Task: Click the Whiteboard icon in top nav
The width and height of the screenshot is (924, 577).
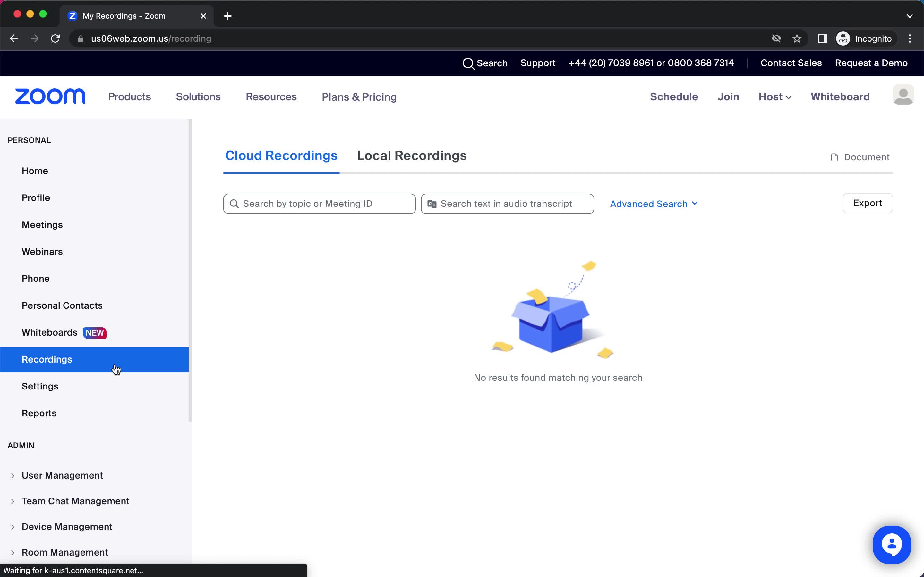Action: click(x=840, y=96)
